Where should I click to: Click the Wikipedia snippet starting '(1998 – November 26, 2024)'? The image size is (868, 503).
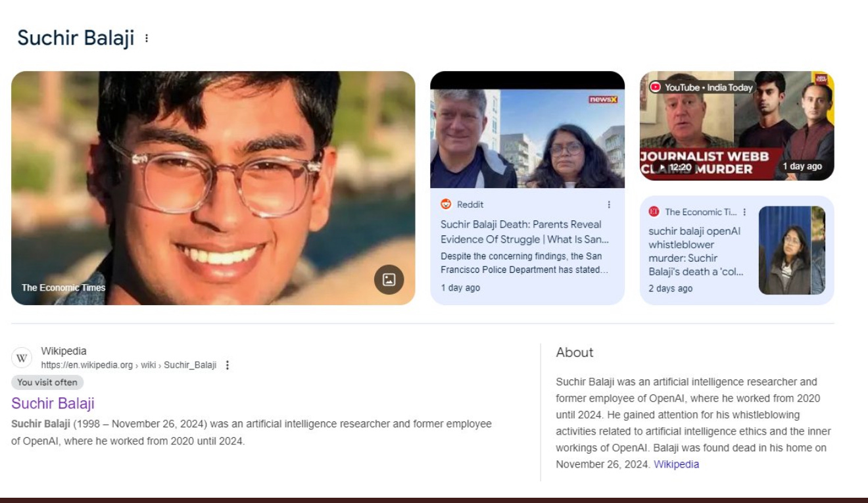point(251,432)
